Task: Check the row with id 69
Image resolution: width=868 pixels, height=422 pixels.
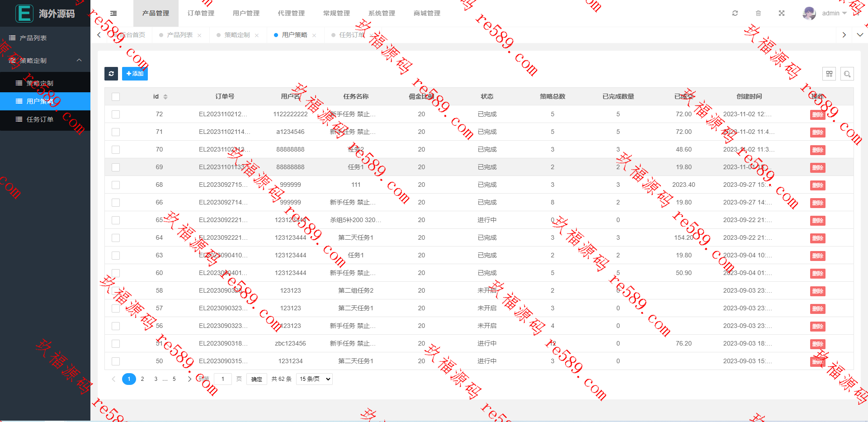Action: 116,167
